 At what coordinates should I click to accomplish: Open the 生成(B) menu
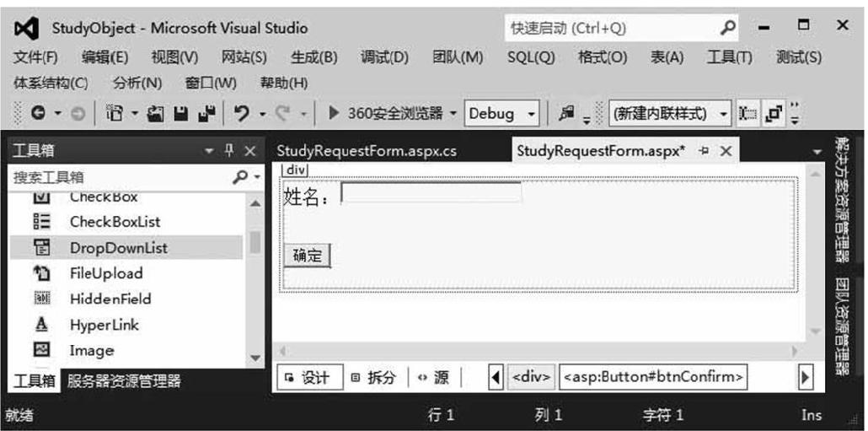tap(313, 57)
